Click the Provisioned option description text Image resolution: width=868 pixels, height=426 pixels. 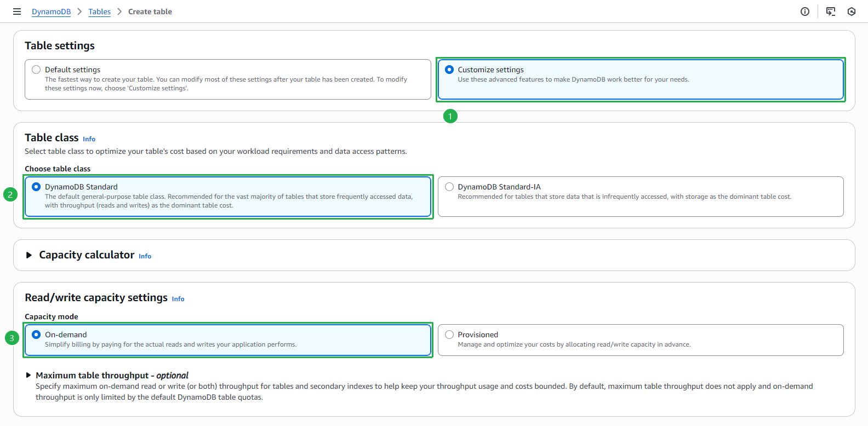click(x=574, y=344)
